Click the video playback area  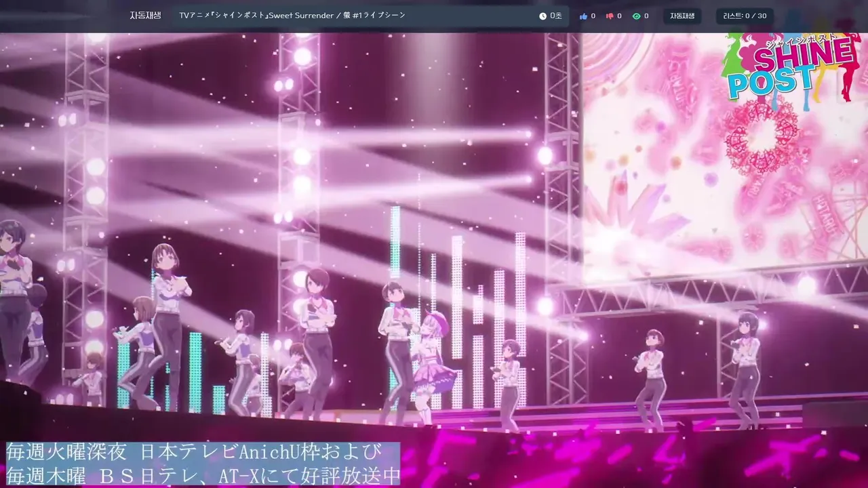click(x=434, y=260)
